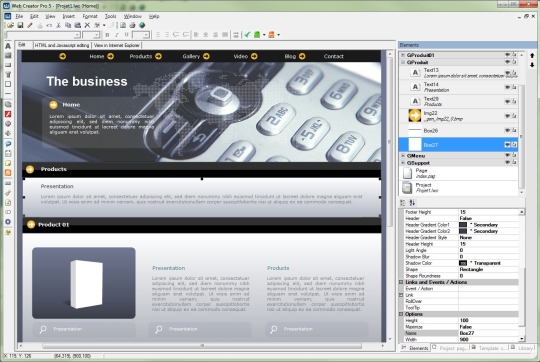Click the Bold formatting button
Viewport: 540px width, 362px height.
click(x=107, y=35)
